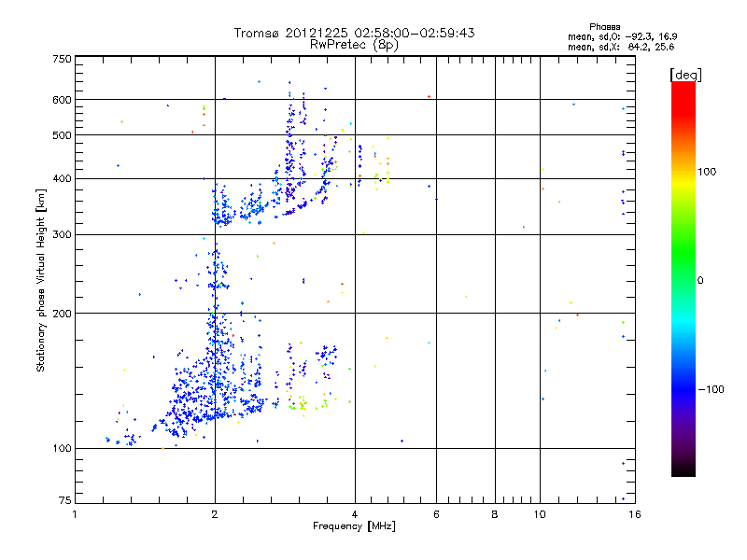Image resolution: width=747 pixels, height=560 pixels.
Task: Click the y-axis tick label '750'
Action: pos(62,59)
